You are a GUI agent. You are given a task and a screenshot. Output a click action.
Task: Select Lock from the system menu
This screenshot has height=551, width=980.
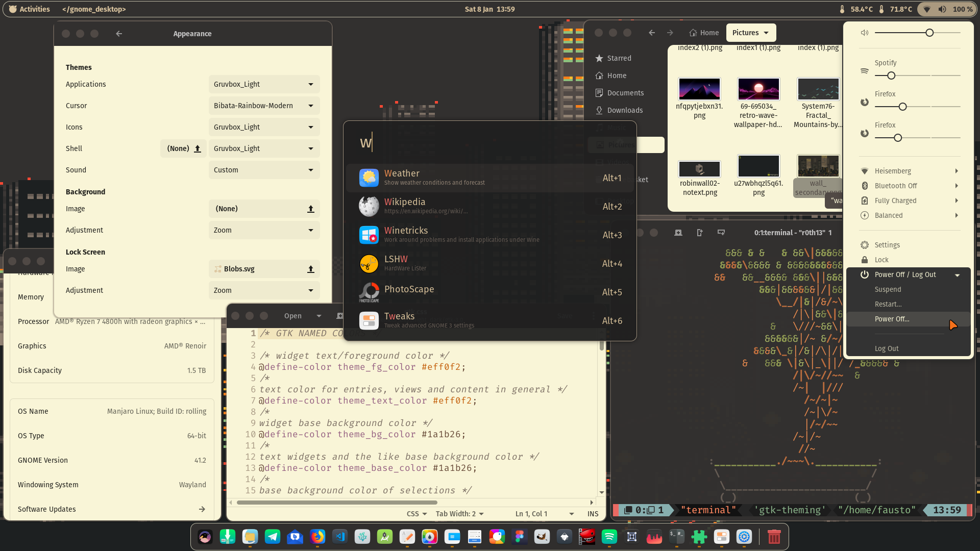click(909, 260)
